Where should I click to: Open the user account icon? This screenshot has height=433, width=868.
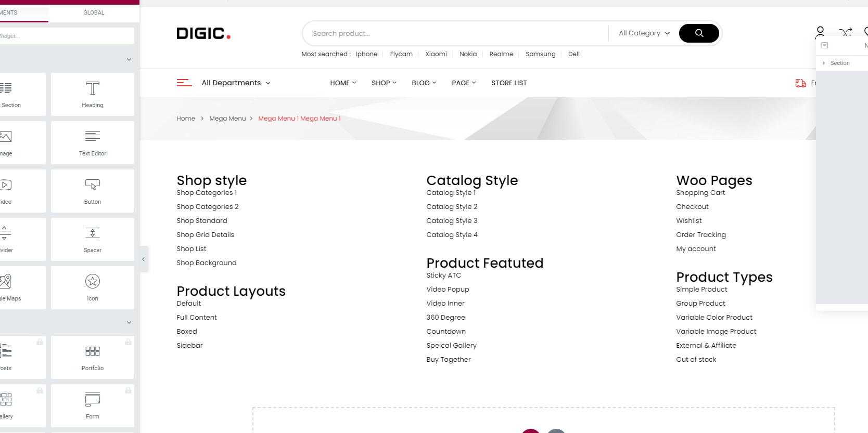(820, 33)
